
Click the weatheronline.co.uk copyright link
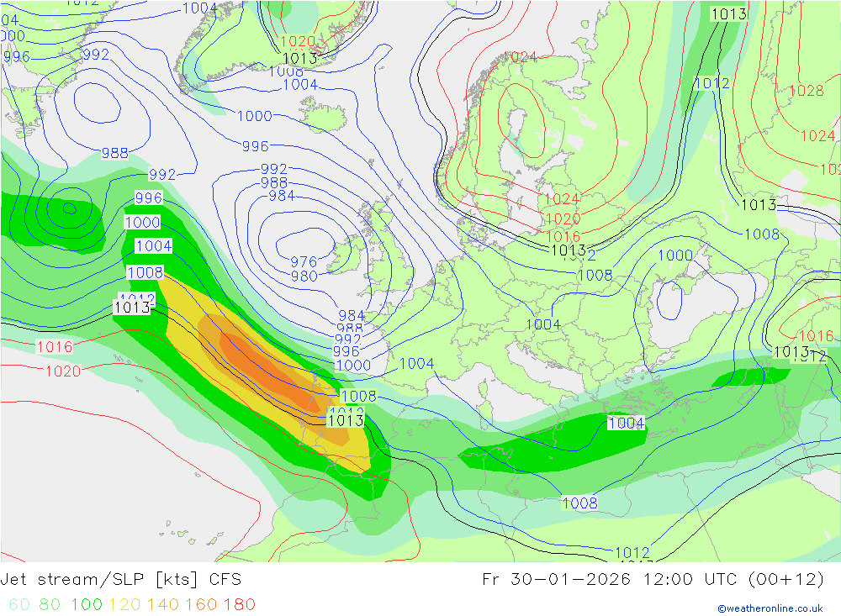tap(770, 608)
